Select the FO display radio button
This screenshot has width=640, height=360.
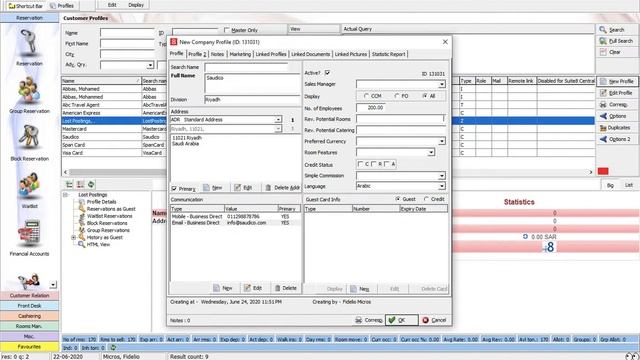(x=397, y=96)
